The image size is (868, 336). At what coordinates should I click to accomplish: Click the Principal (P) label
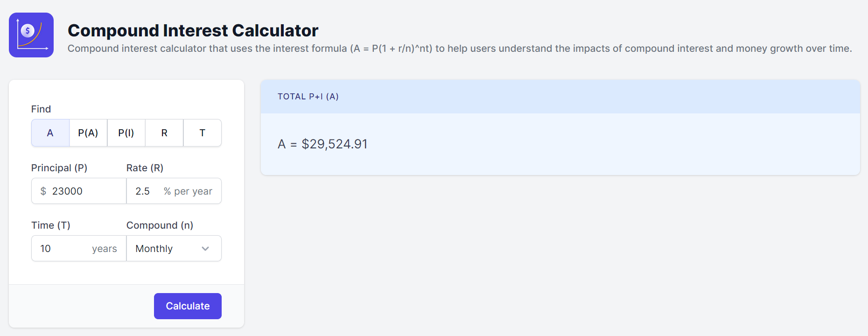click(59, 168)
